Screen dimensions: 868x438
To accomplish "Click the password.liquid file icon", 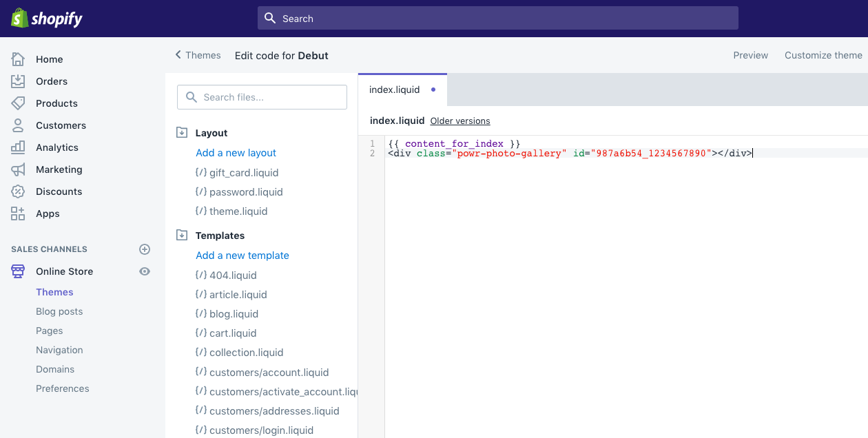I will pyautogui.click(x=200, y=191).
